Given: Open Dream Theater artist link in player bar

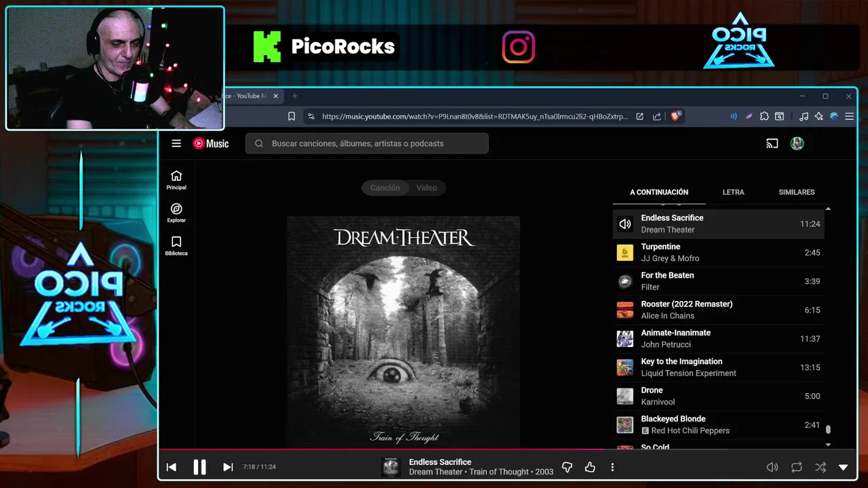Looking at the screenshot, I should tap(436, 472).
